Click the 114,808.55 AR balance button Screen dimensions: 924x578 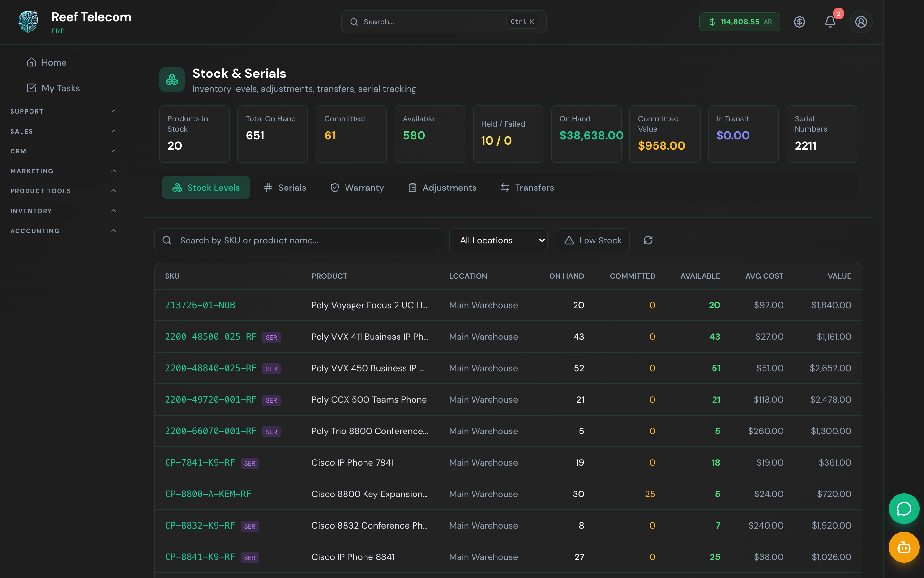click(739, 22)
